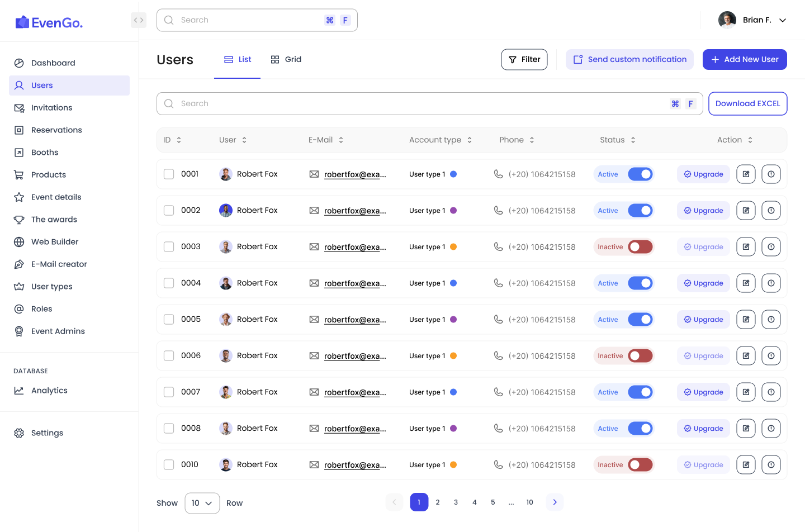Open Roles in the sidebar

[x=69, y=309]
